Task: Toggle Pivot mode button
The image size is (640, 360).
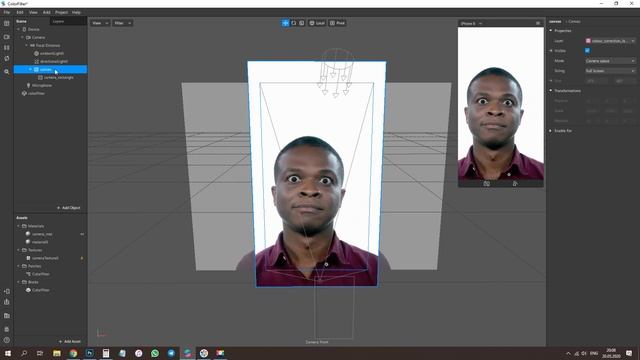Action: pyautogui.click(x=338, y=23)
